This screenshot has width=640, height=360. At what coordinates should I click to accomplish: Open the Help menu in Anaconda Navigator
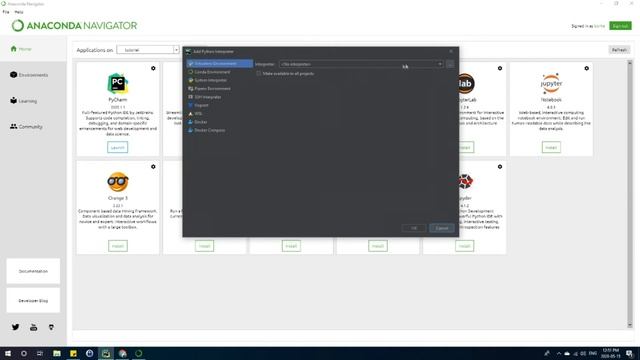(x=19, y=12)
